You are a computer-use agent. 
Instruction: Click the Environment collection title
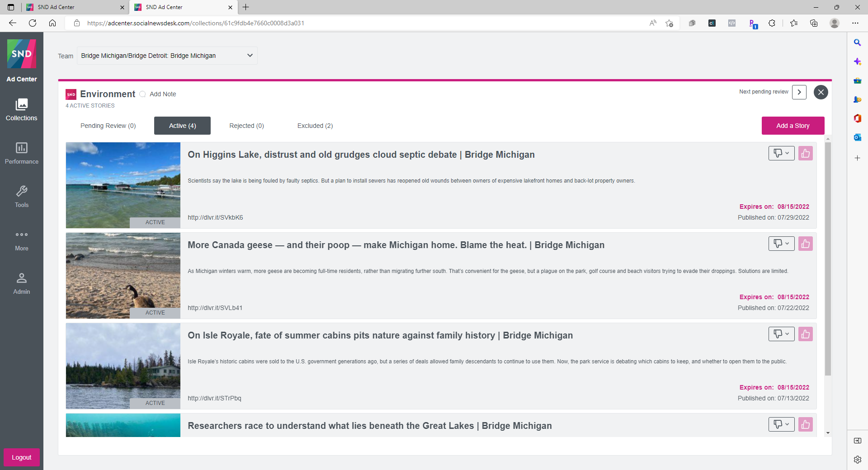(x=108, y=94)
